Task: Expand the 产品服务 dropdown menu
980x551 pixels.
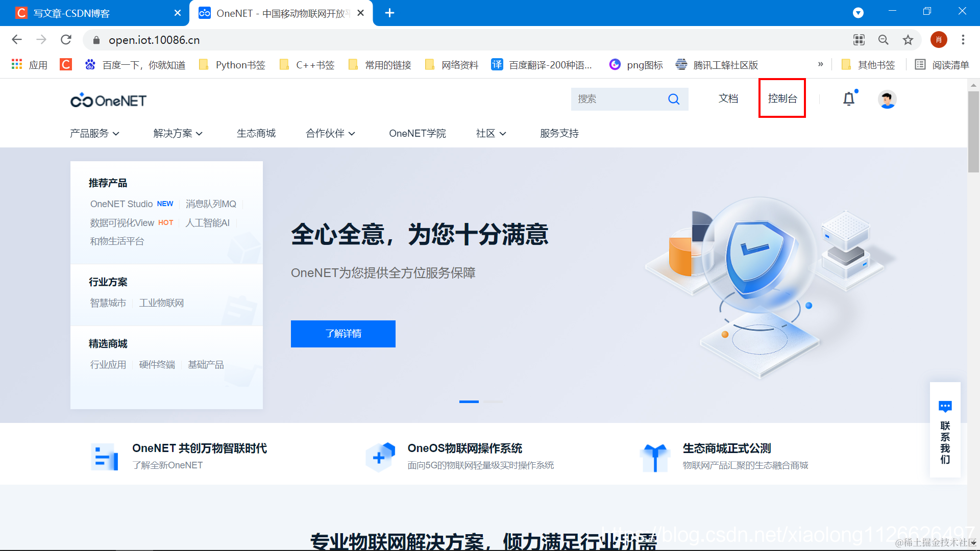Action: pyautogui.click(x=94, y=133)
